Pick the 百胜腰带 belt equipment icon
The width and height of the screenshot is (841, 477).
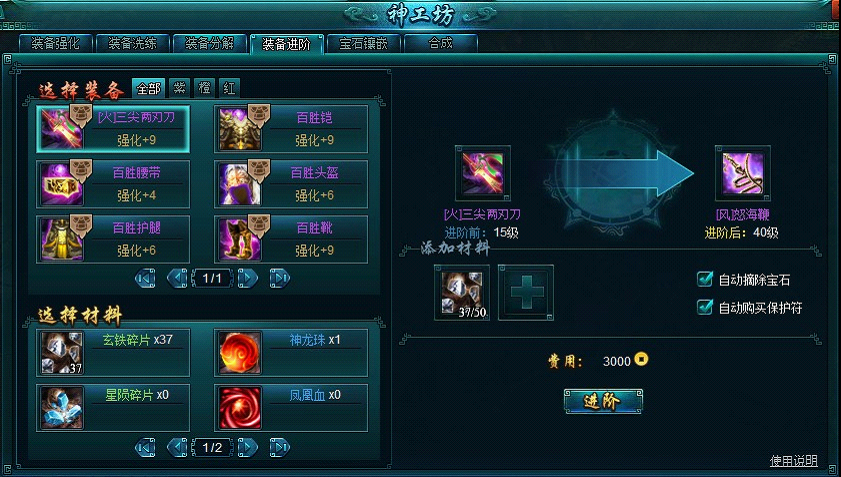point(62,184)
